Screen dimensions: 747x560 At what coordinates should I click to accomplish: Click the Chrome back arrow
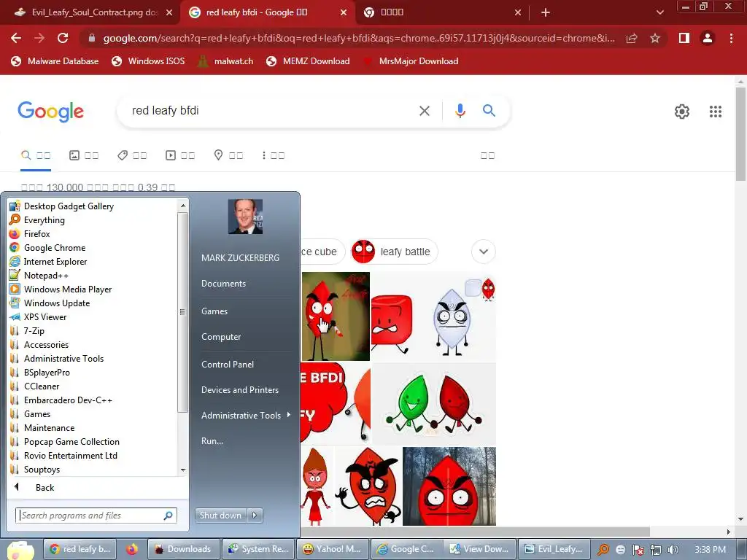click(x=16, y=38)
